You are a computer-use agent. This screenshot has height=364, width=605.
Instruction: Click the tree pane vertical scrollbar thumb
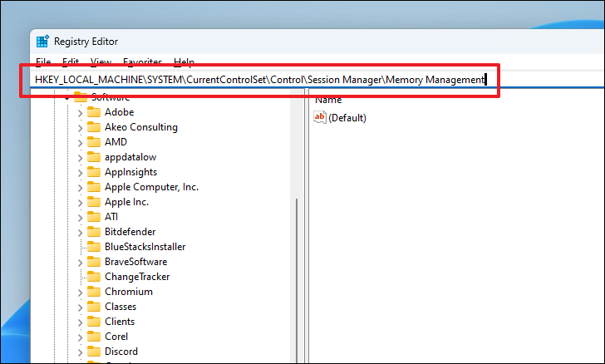click(x=297, y=280)
